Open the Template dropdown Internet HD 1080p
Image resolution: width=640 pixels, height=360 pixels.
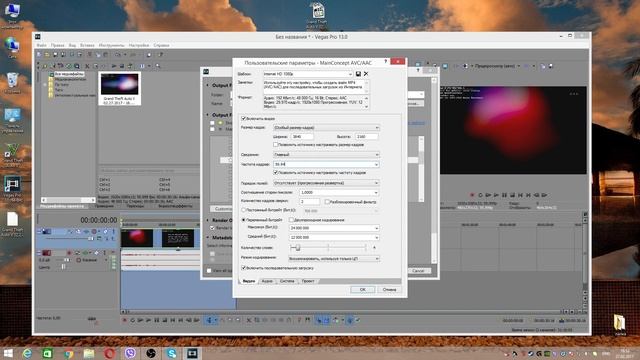coord(308,74)
